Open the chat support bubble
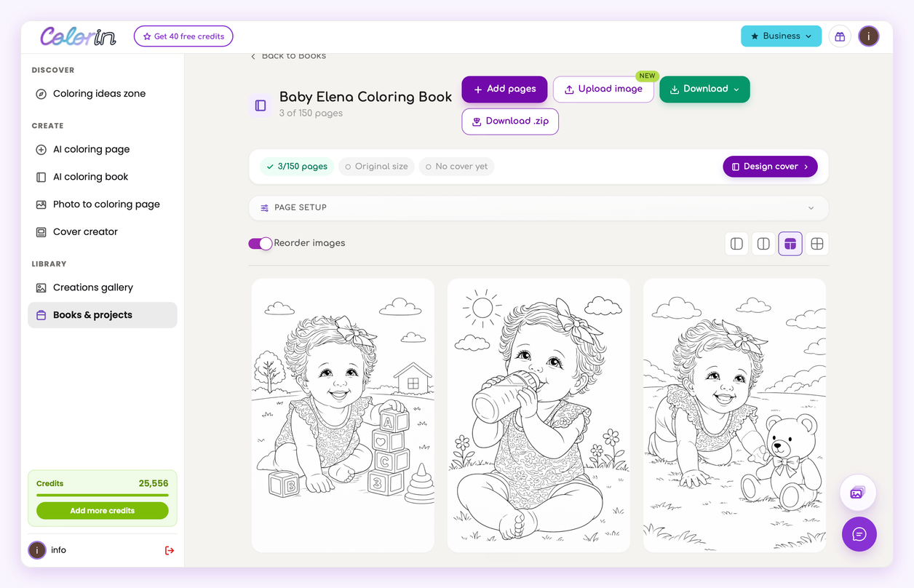This screenshot has height=588, width=914. [x=859, y=534]
